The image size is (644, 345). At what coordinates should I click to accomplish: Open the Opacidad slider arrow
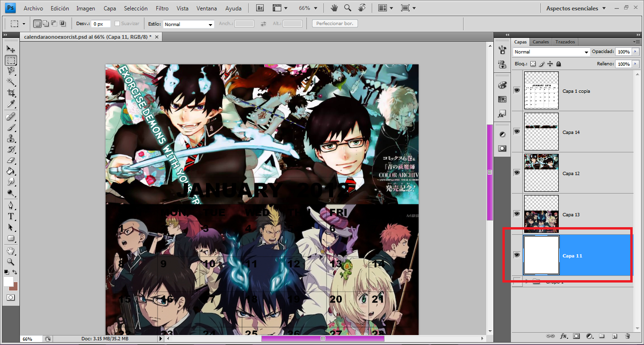click(x=635, y=52)
